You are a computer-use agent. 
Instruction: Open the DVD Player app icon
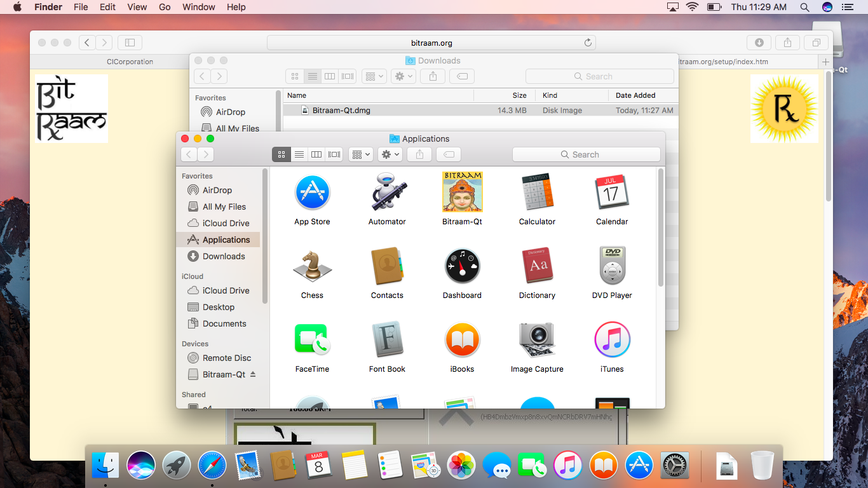tap(612, 266)
